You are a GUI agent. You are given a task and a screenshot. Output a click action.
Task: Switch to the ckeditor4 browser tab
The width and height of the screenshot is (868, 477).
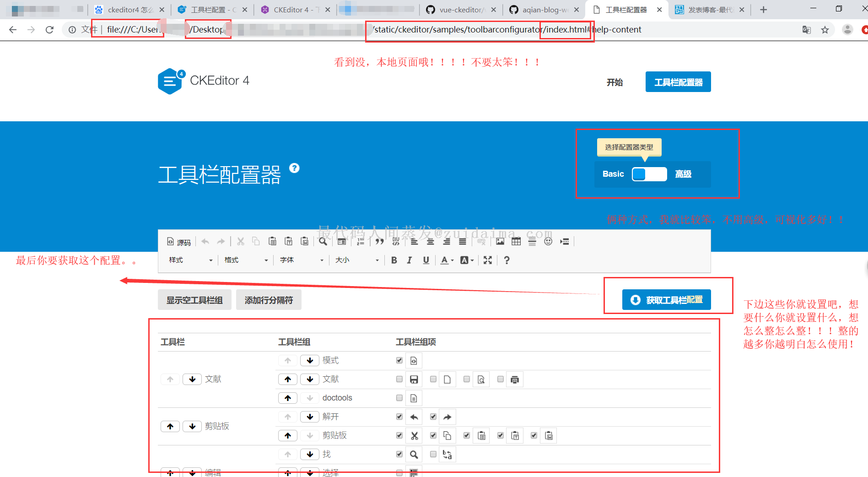(x=129, y=10)
